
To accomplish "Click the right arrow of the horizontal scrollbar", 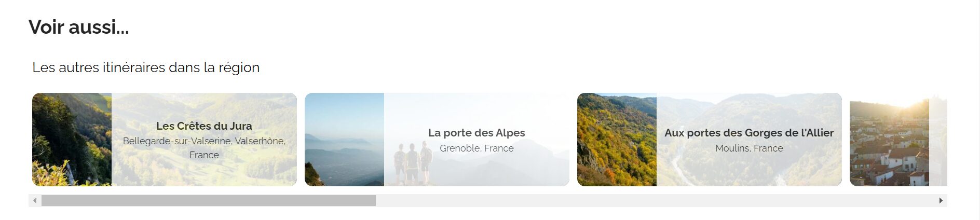I will (941, 201).
